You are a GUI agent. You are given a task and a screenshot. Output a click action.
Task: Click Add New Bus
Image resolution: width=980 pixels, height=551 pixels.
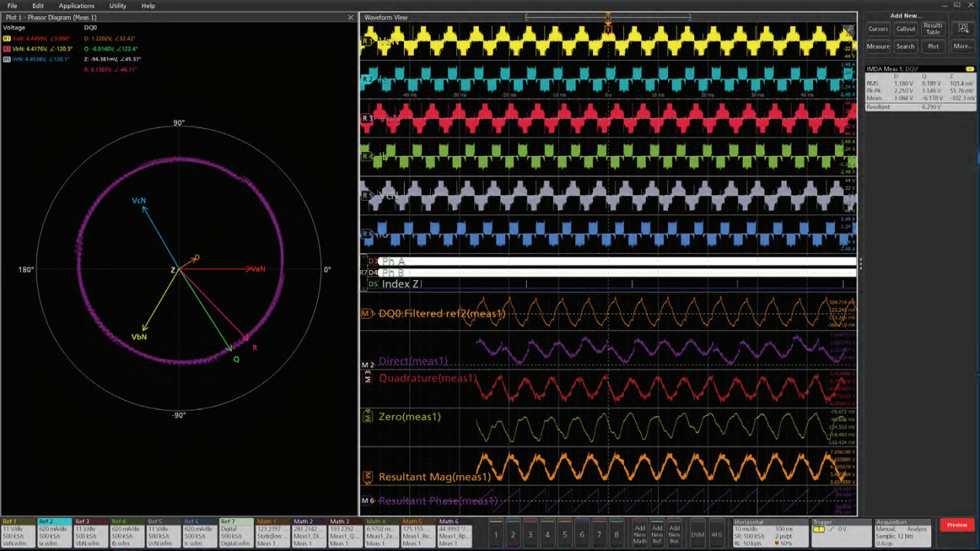coord(674,532)
